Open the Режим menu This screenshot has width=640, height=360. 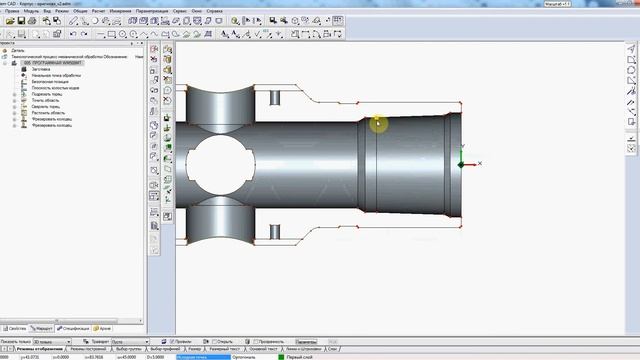coord(62,11)
